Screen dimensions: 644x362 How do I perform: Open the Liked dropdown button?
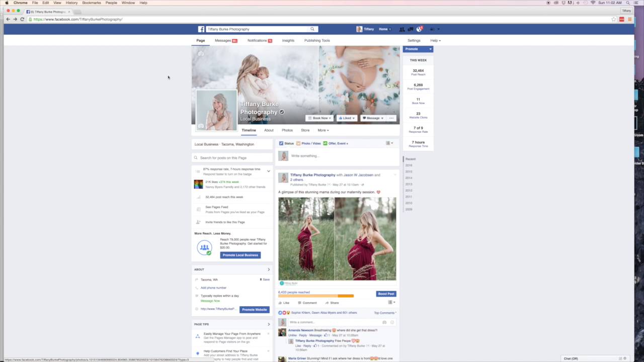pyautogui.click(x=347, y=118)
